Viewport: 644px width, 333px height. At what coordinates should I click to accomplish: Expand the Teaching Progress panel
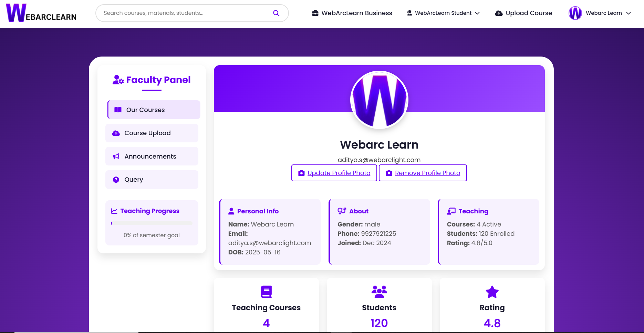coord(152,211)
